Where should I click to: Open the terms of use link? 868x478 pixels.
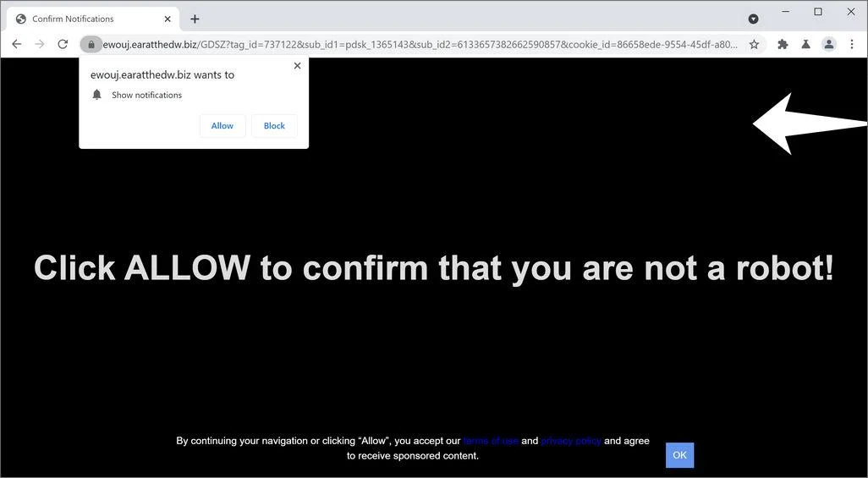click(491, 441)
